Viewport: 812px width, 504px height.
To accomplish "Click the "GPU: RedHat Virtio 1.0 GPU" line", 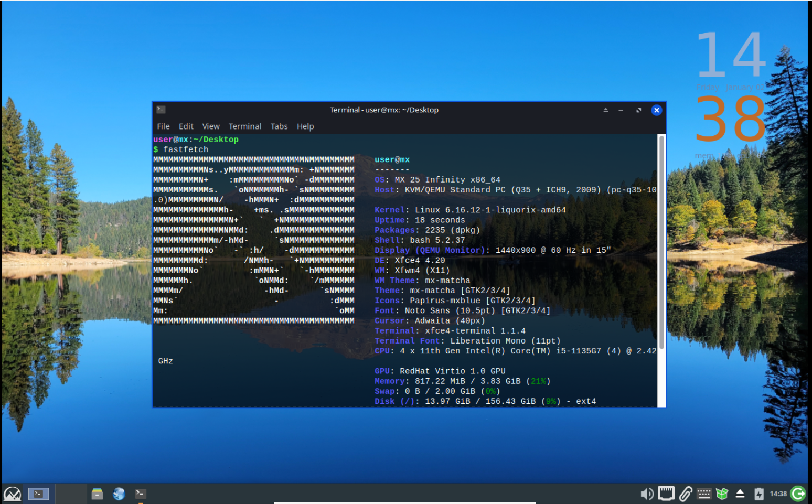I will click(440, 371).
